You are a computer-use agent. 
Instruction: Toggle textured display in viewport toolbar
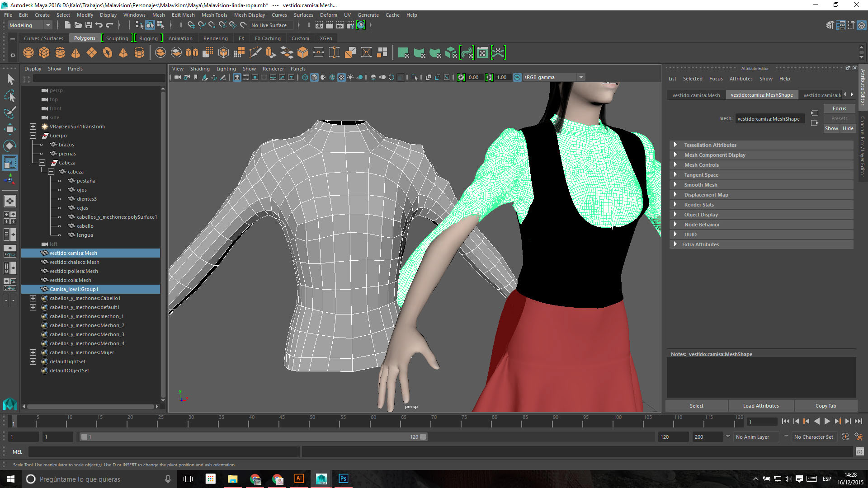(x=341, y=77)
